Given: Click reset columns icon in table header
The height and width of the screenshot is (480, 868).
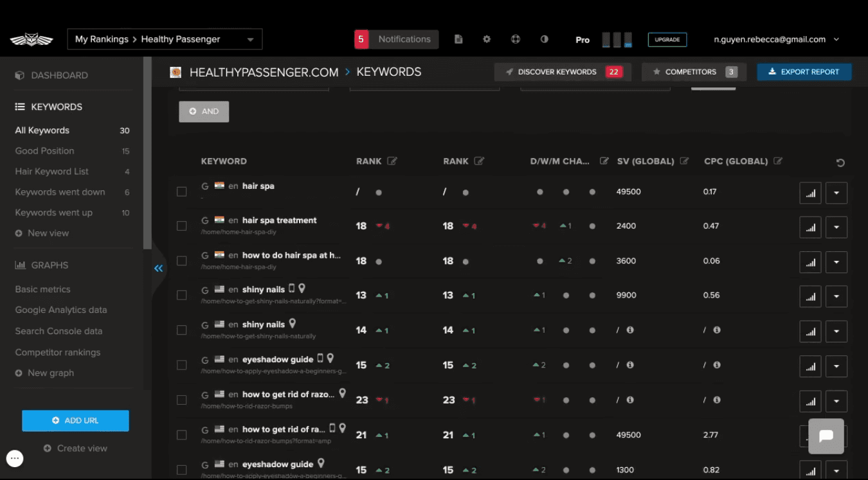Looking at the screenshot, I should tap(840, 163).
